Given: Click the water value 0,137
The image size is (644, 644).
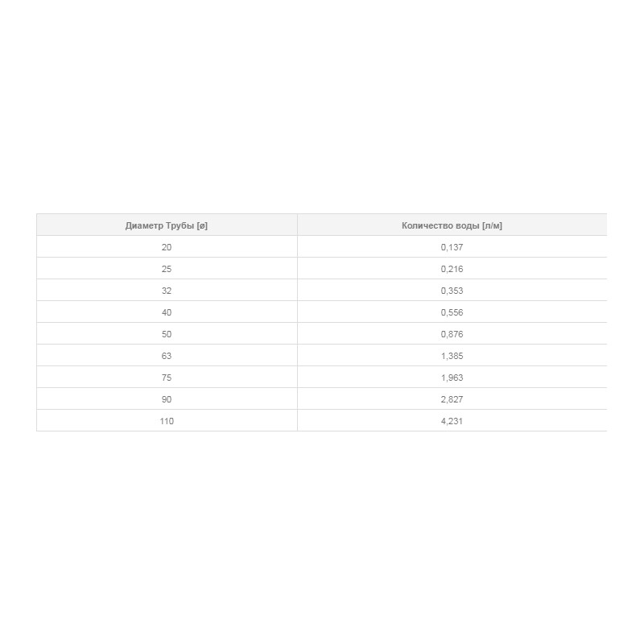Looking at the screenshot, I should click(x=452, y=247).
